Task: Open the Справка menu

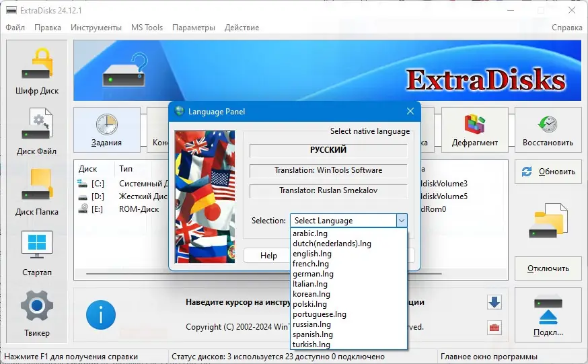Action: [566, 28]
